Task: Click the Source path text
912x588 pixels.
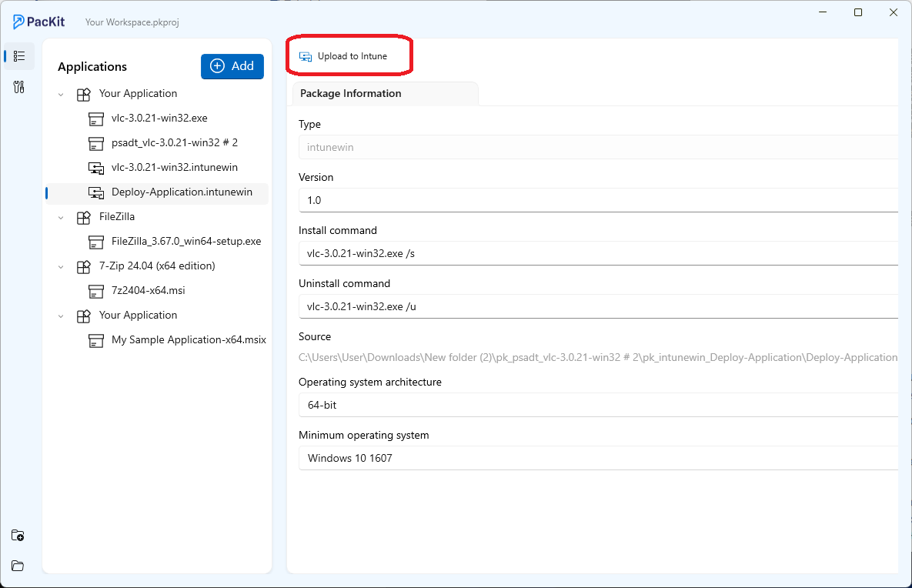Action: [598, 357]
